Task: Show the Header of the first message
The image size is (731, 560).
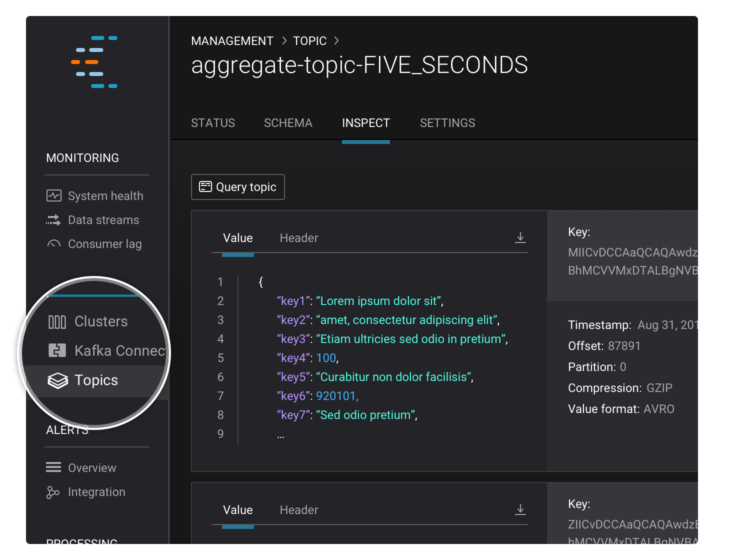Action: tap(298, 237)
